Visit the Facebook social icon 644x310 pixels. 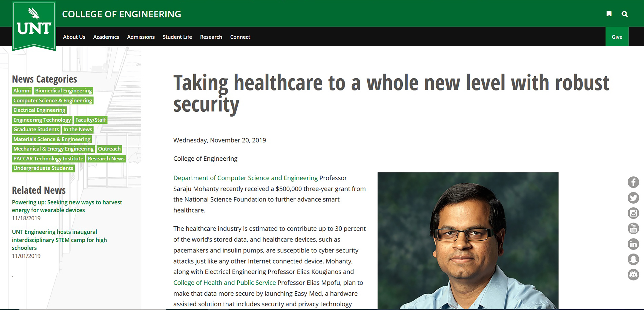click(633, 182)
